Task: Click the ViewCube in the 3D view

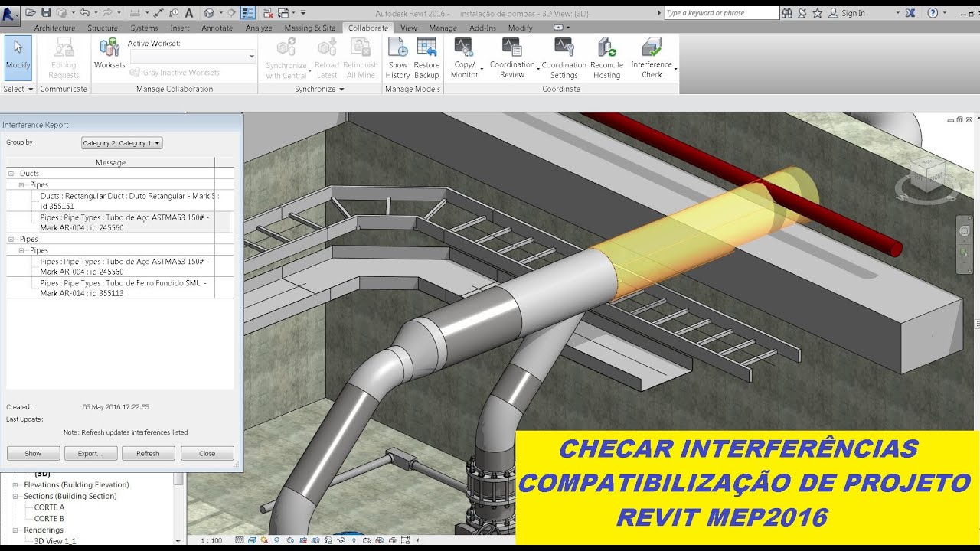Action: [926, 178]
